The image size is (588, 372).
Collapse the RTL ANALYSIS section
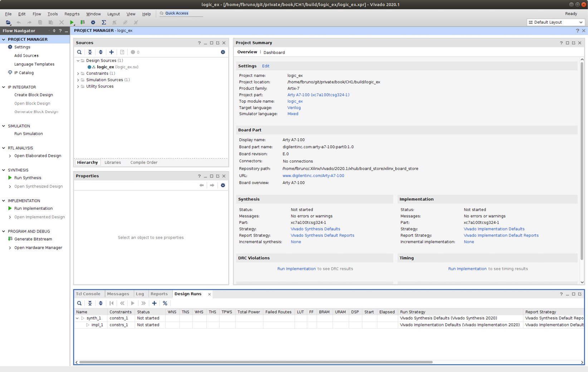(x=4, y=148)
